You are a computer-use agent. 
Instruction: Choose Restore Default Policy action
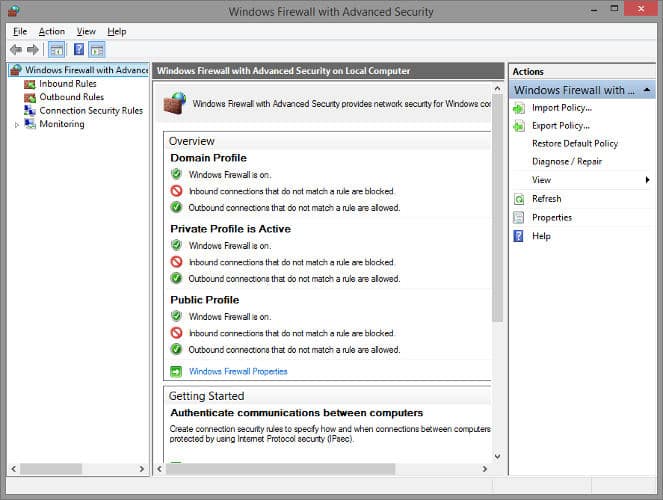tap(575, 144)
